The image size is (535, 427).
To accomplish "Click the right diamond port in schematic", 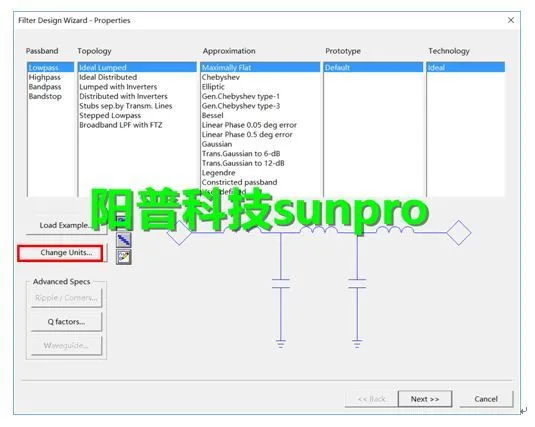I will (x=459, y=233).
